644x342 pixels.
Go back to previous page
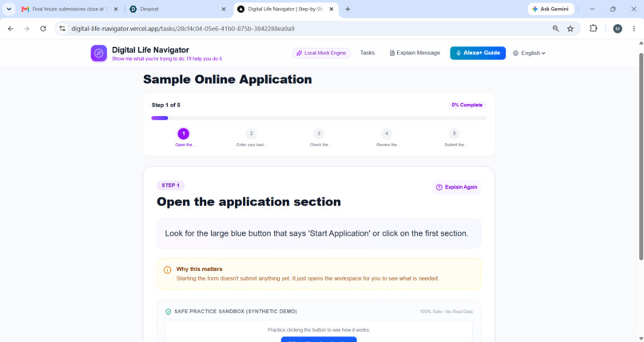click(x=10, y=29)
